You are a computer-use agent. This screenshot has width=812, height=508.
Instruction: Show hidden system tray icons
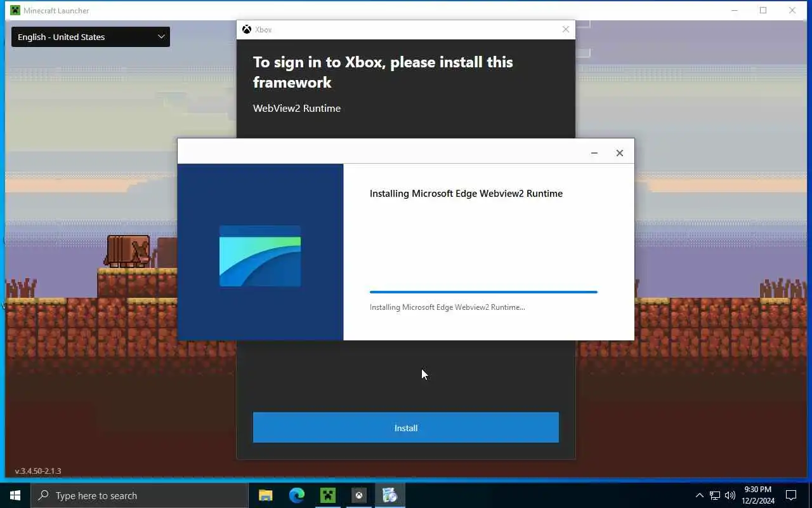(x=700, y=495)
